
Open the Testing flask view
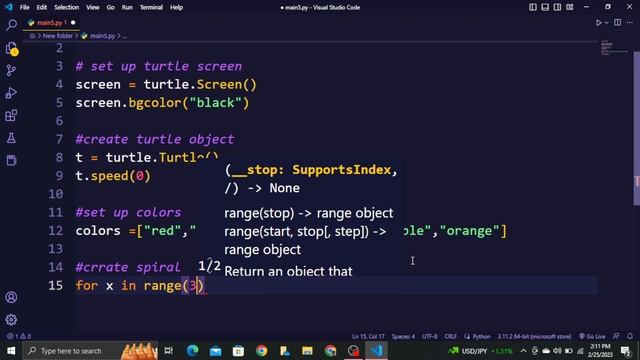(11, 138)
